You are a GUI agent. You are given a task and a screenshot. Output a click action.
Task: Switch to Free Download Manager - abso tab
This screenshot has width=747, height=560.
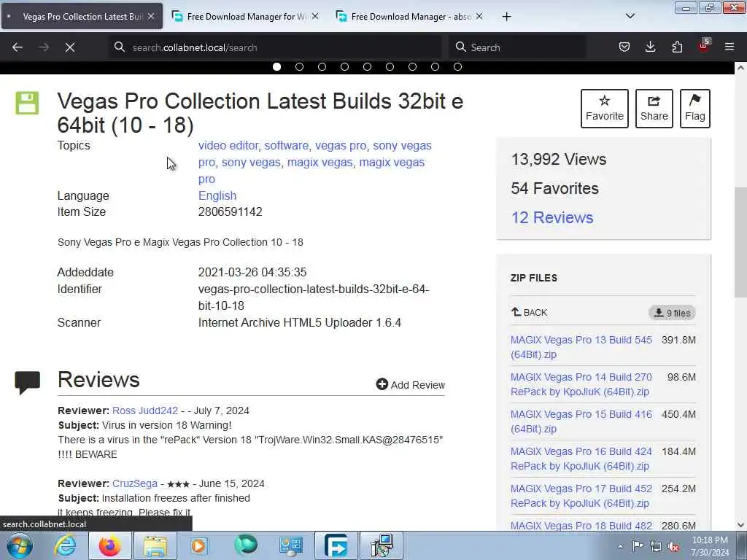coord(411,16)
